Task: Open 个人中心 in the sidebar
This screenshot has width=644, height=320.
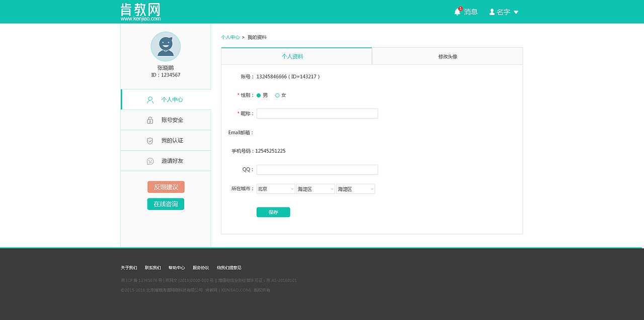Action: [x=166, y=99]
